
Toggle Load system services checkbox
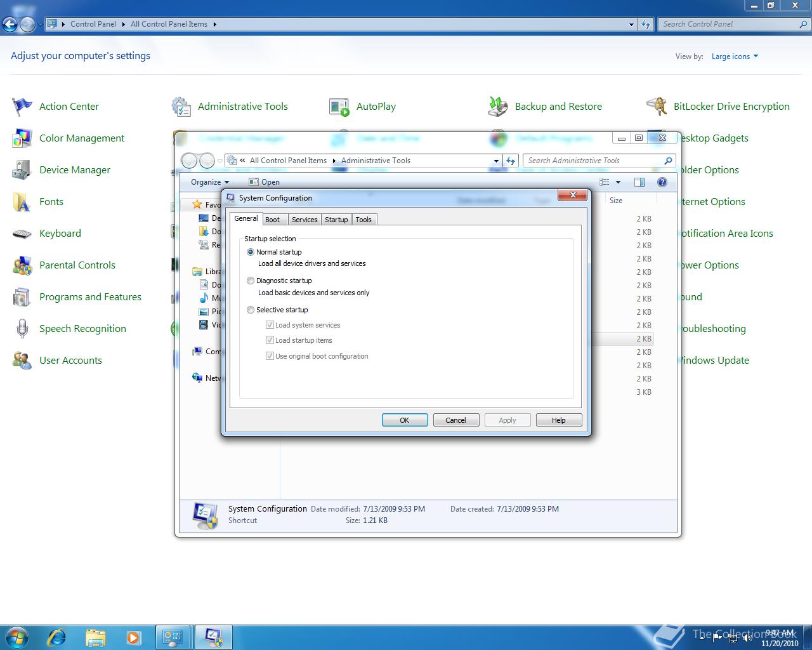[x=270, y=324]
